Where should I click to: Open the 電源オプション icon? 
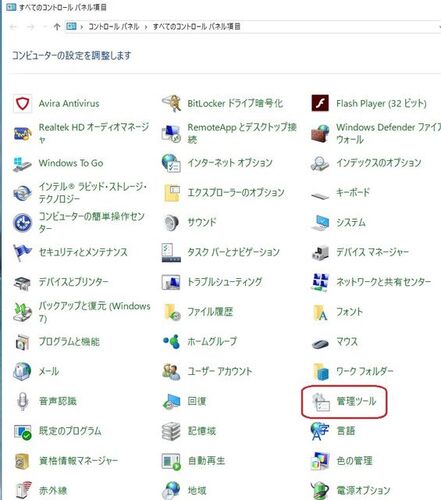pyautogui.click(x=320, y=490)
